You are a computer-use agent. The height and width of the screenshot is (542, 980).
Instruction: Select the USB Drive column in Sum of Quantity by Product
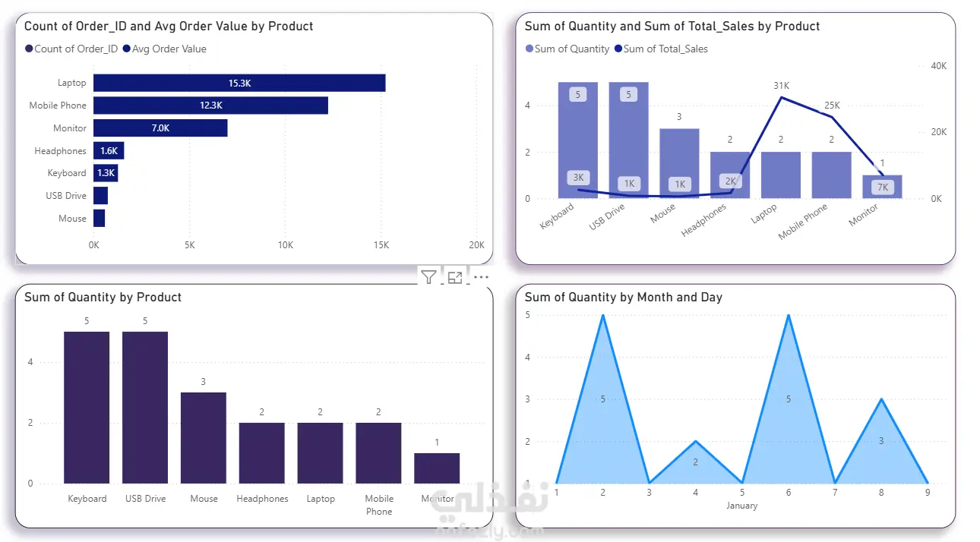[145, 408]
